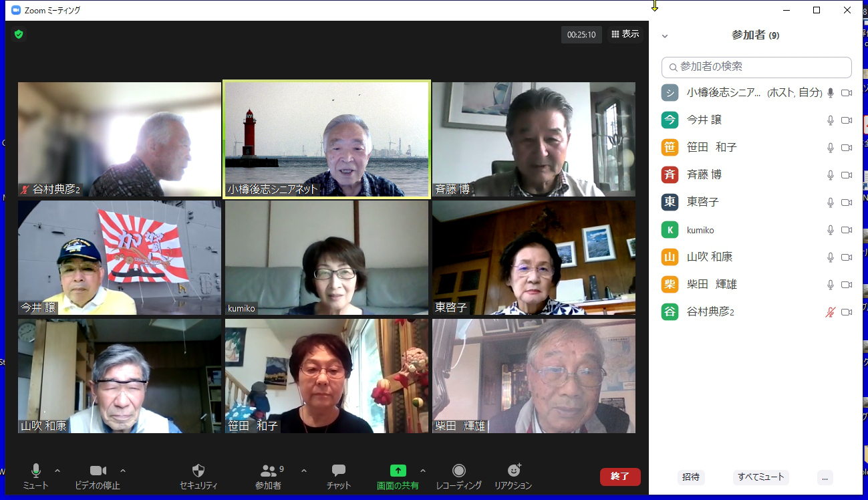Click the green Share Screen icon
The image size is (868, 500).
tap(398, 471)
